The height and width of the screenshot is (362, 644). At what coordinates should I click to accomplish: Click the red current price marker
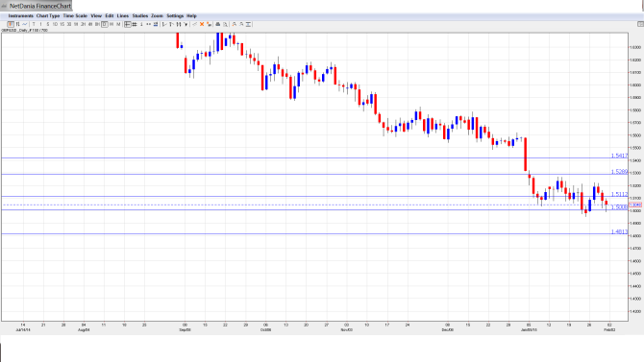point(635,205)
